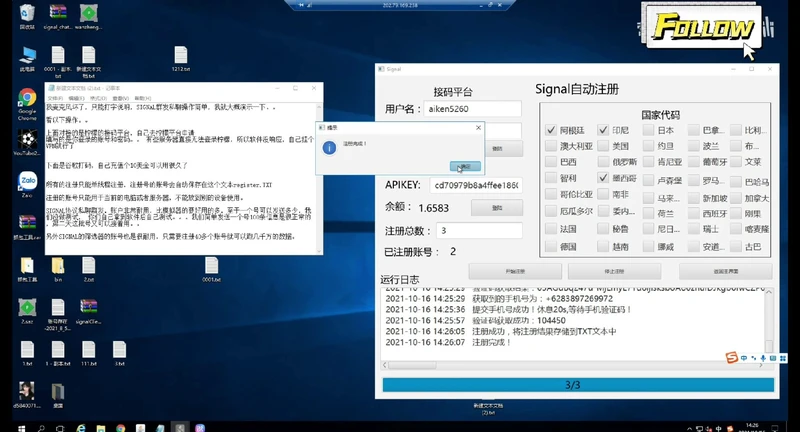Check the 日本 country checkbox

click(648, 130)
